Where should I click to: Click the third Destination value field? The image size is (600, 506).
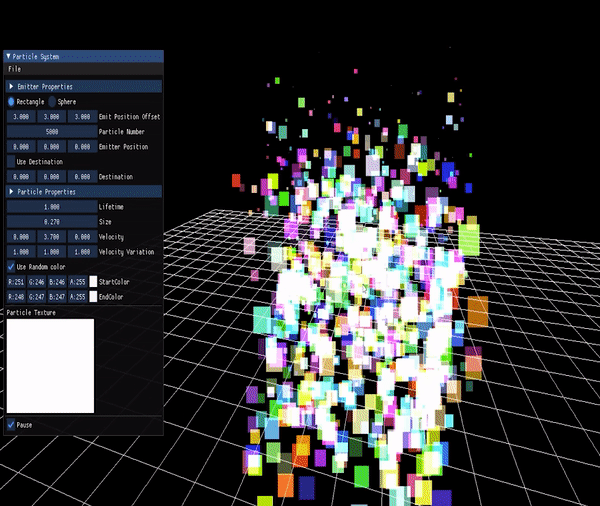82,177
